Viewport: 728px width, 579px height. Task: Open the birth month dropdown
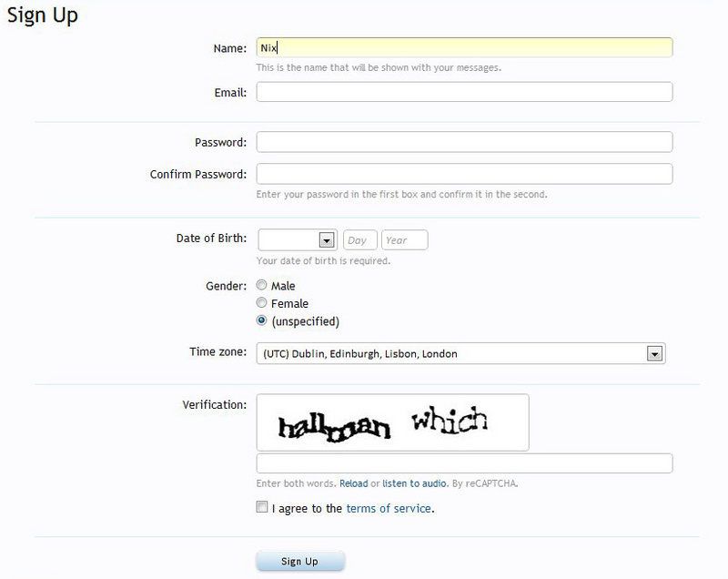pyautogui.click(x=298, y=240)
